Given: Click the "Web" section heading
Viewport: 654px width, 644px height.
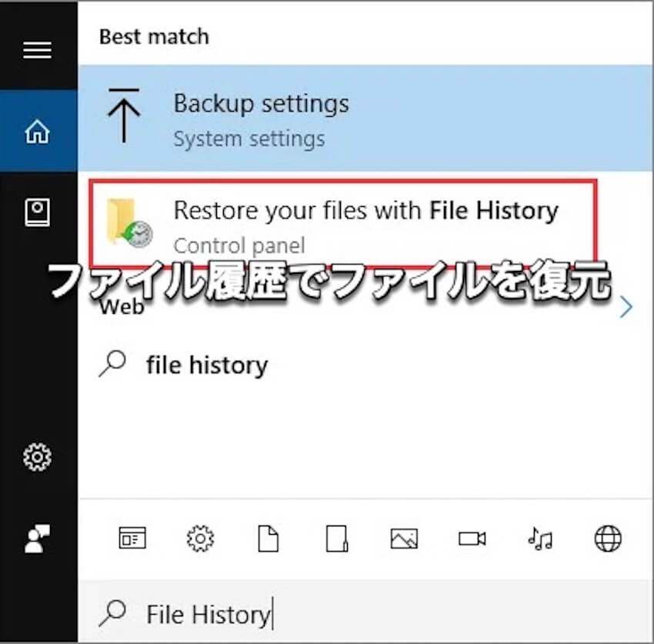Looking at the screenshot, I should [x=122, y=308].
